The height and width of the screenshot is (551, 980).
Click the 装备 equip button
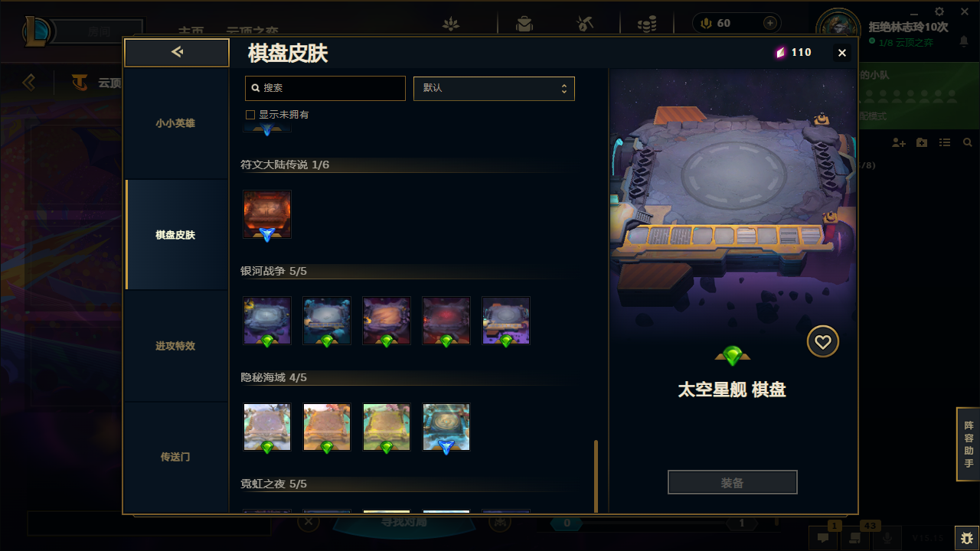click(733, 483)
